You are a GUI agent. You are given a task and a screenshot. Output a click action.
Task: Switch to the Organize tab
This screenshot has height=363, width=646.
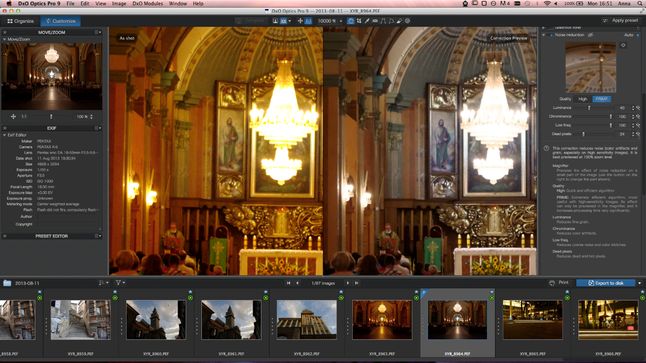[20, 21]
